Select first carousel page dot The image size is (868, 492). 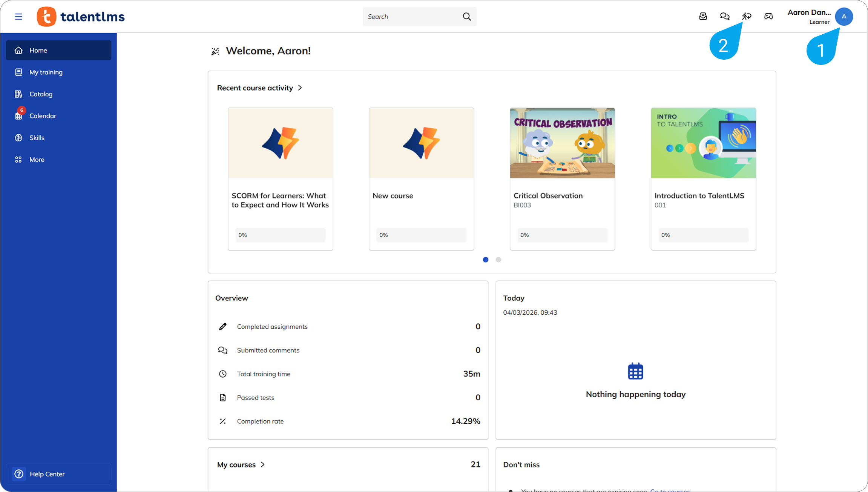coord(486,260)
